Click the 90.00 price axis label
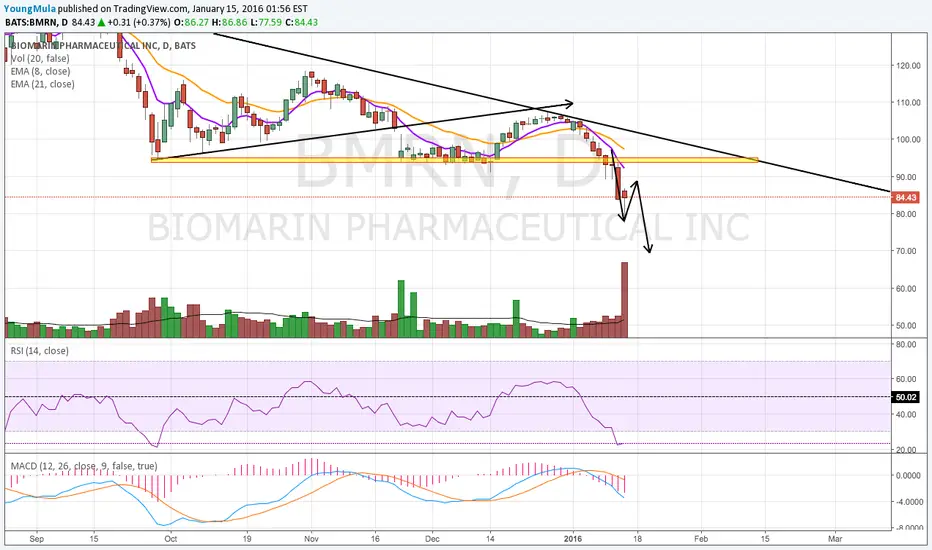Image resolution: width=932 pixels, height=550 pixels. [x=908, y=177]
